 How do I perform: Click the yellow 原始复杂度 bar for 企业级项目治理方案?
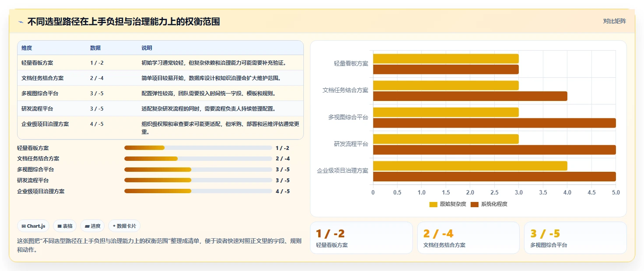[x=470, y=166]
